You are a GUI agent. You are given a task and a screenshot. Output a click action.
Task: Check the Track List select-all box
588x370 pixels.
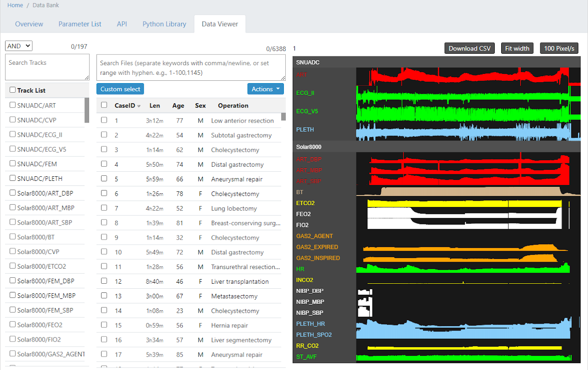[x=12, y=90]
